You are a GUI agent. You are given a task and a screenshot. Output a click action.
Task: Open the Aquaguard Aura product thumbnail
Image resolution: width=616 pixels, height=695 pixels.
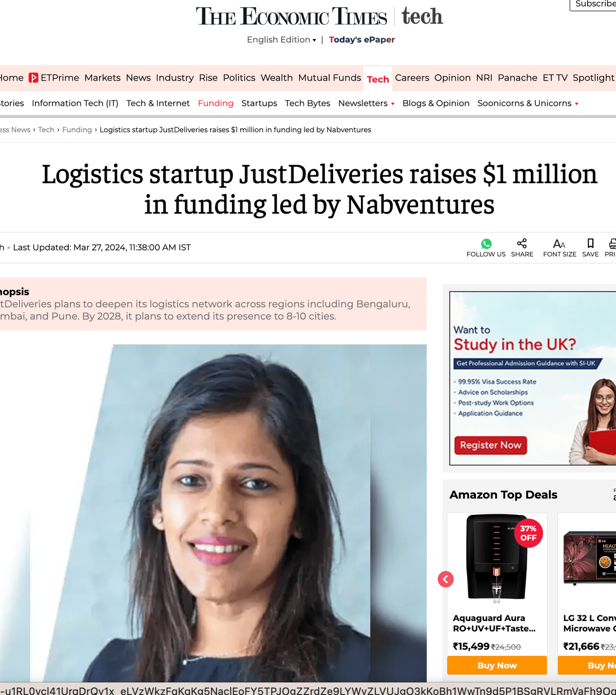[496, 558]
